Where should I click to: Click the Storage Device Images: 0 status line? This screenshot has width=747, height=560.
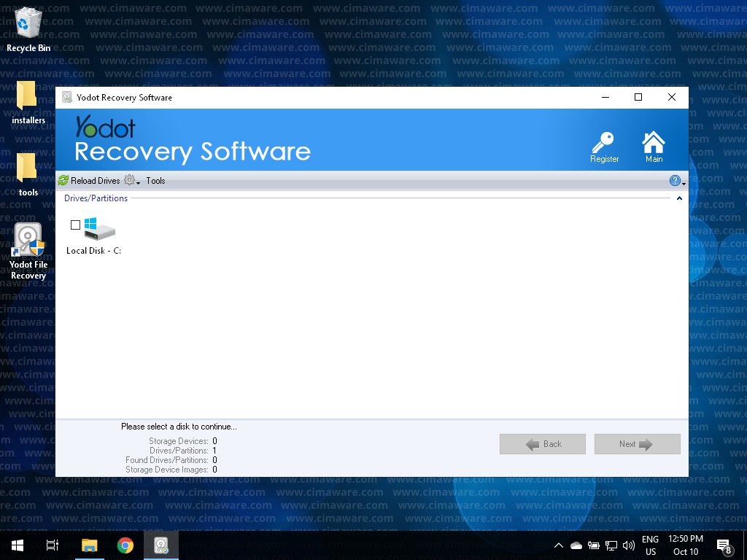pyautogui.click(x=171, y=470)
